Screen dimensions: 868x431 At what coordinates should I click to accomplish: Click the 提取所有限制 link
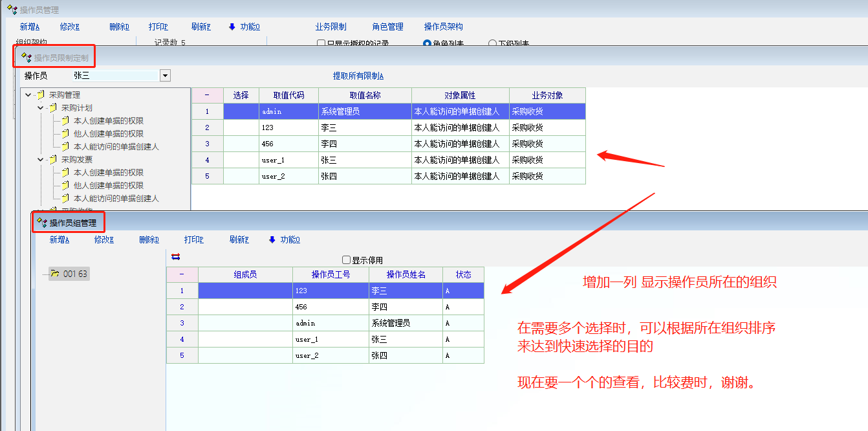tap(358, 76)
